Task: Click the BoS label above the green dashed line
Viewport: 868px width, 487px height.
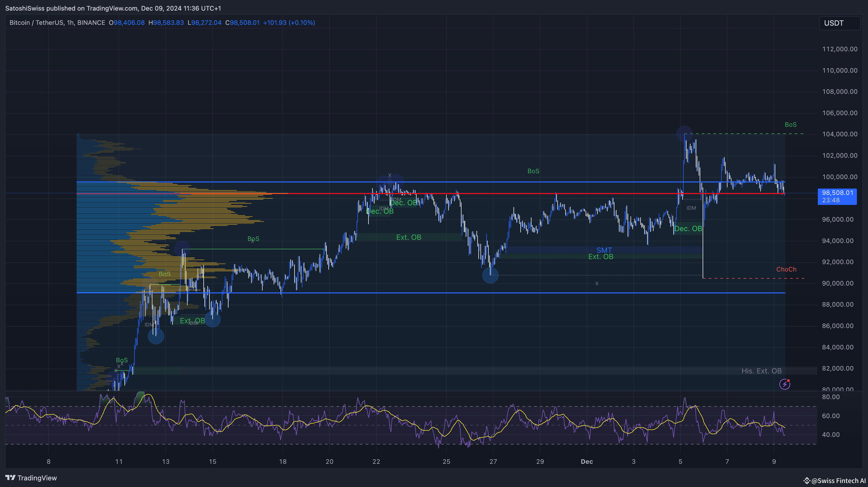Action: coord(791,125)
